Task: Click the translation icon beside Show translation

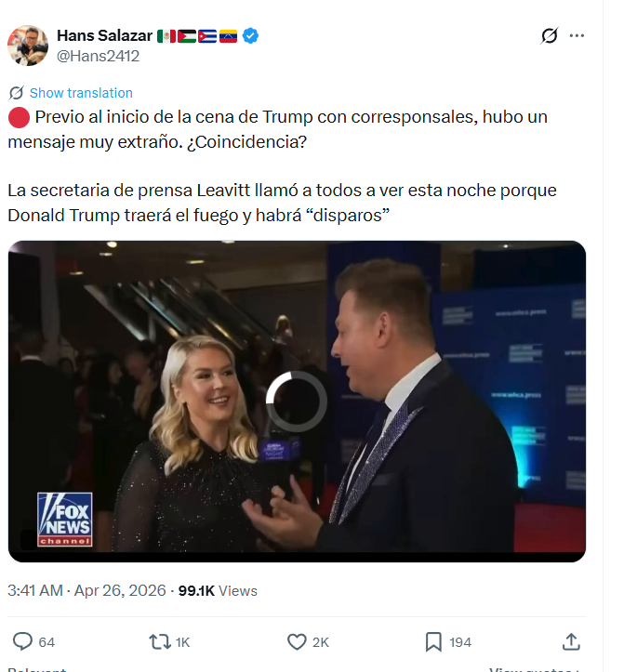Action: pos(16,93)
